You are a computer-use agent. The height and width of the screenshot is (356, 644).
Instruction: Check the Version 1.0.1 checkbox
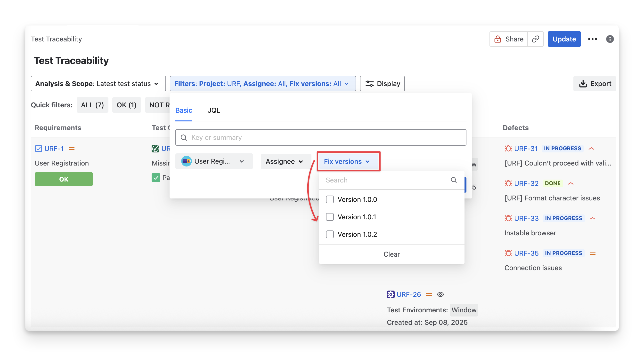click(x=330, y=217)
